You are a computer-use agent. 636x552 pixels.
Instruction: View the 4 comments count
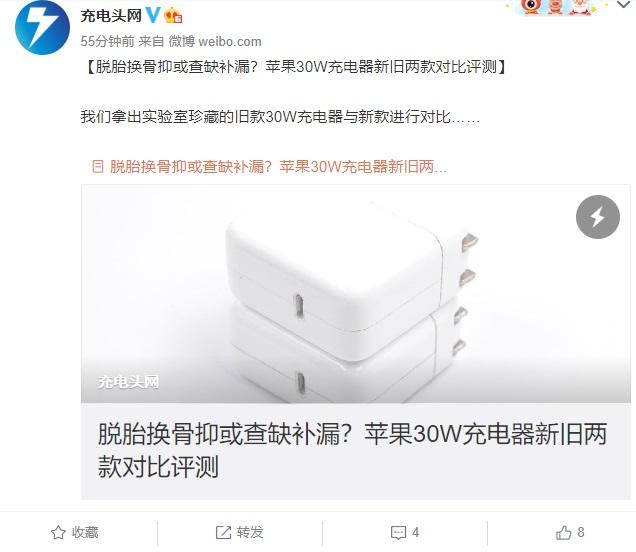pyautogui.click(x=415, y=533)
